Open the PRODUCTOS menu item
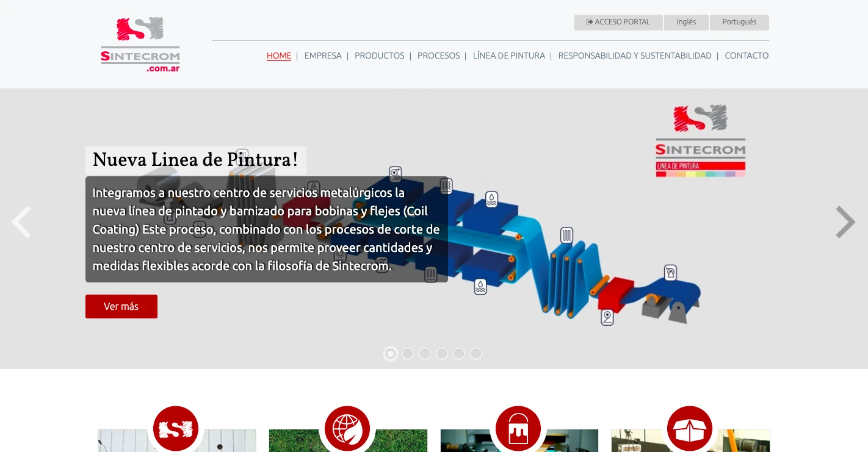The image size is (868, 452). [380, 56]
